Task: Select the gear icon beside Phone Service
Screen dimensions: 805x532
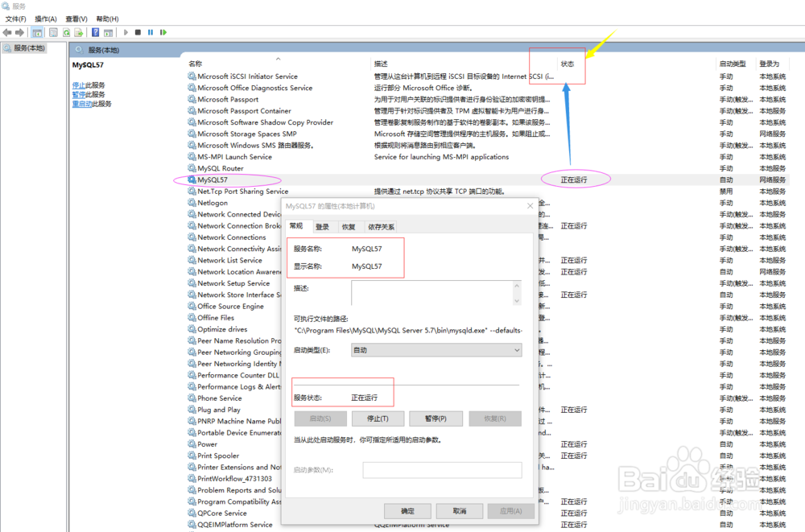Action: tap(192, 398)
